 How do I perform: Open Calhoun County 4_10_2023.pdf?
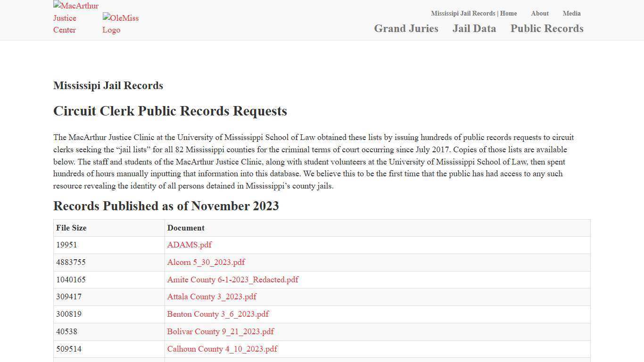coord(222,349)
